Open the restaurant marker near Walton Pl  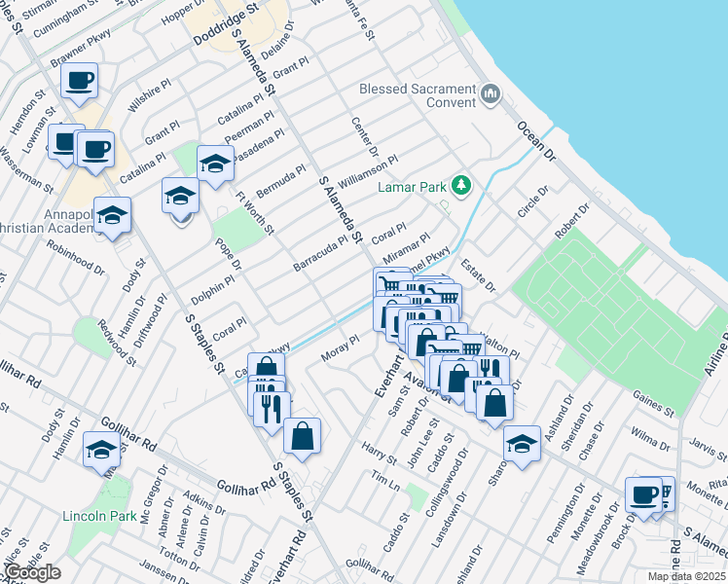coord(489,370)
